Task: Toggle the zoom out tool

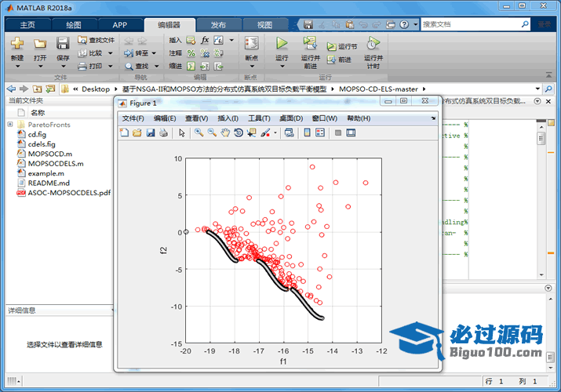Action: click(x=212, y=133)
